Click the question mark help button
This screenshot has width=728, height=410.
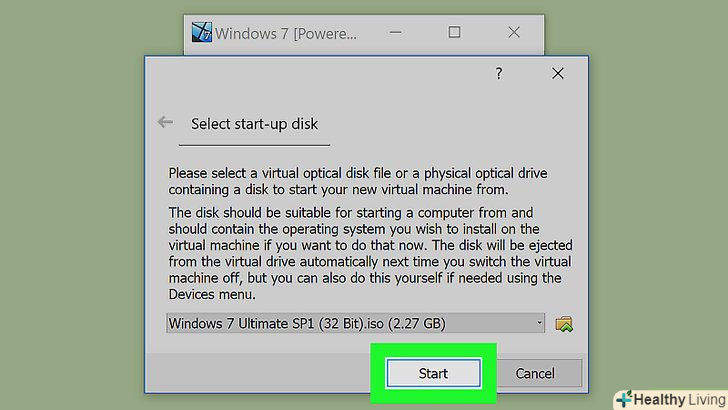[499, 74]
